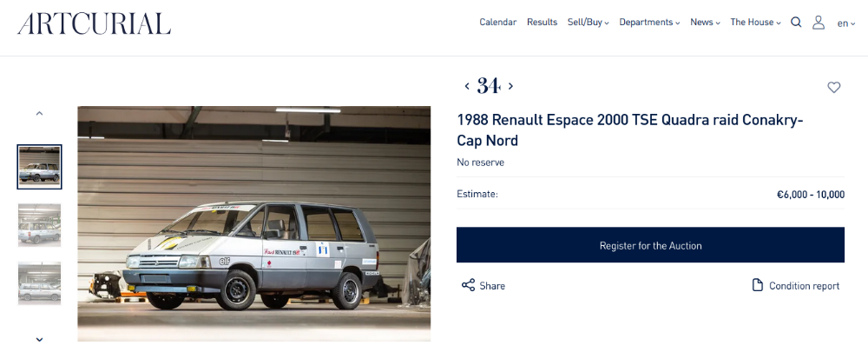The width and height of the screenshot is (868, 352).
Task: Select the second car thumbnail
Action: pos(39,225)
